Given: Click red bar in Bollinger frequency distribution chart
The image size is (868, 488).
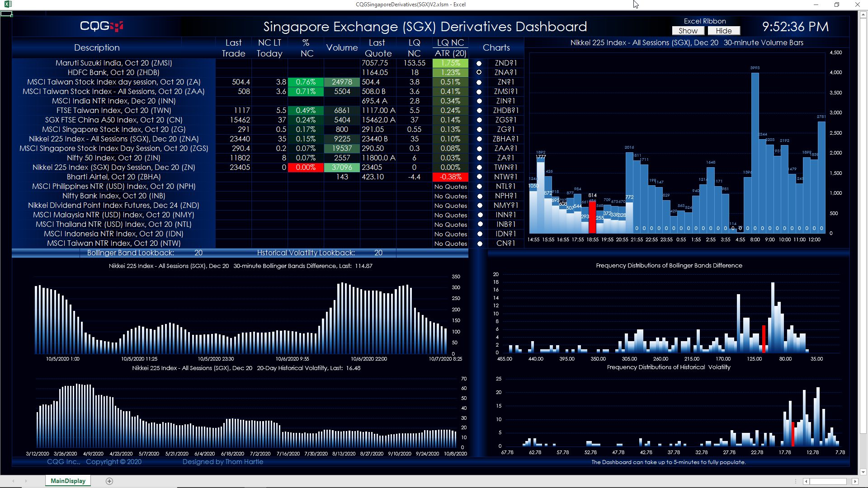Looking at the screenshot, I should coord(764,339).
